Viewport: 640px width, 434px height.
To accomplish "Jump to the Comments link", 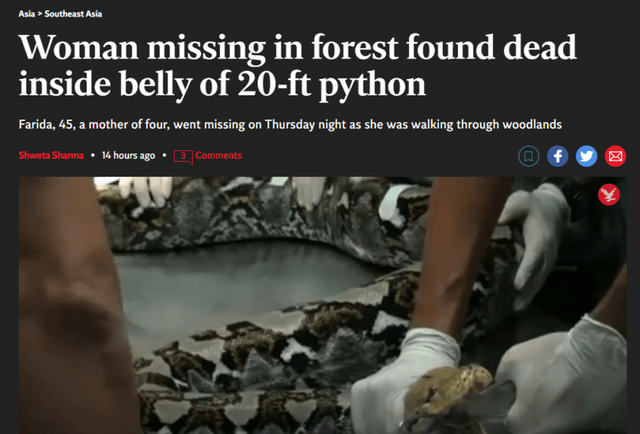I will (218, 156).
